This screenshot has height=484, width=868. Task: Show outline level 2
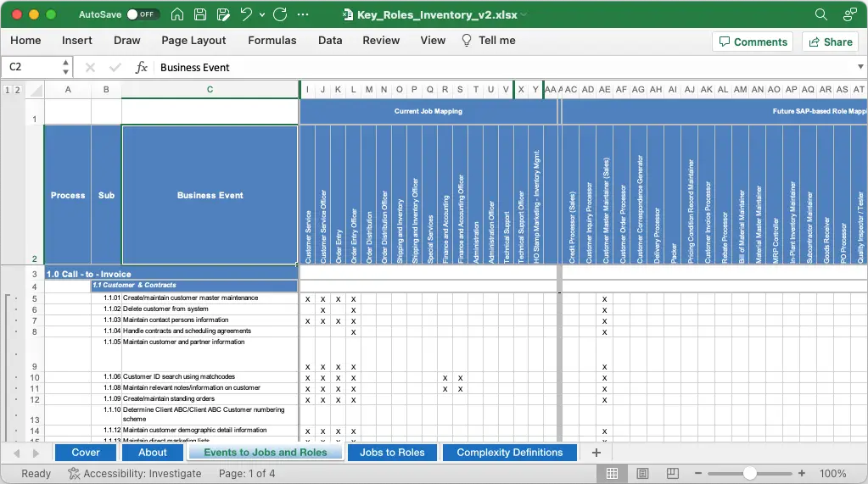pyautogui.click(x=17, y=90)
